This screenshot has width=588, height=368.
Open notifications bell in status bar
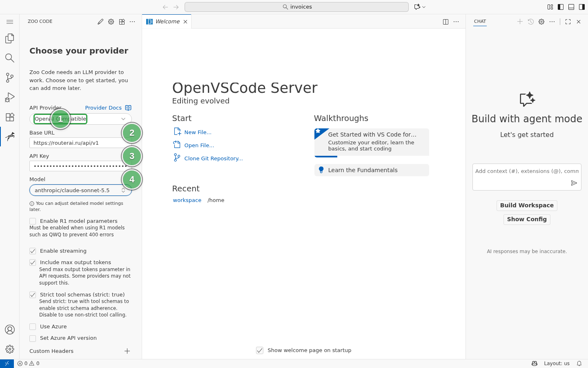point(579,364)
